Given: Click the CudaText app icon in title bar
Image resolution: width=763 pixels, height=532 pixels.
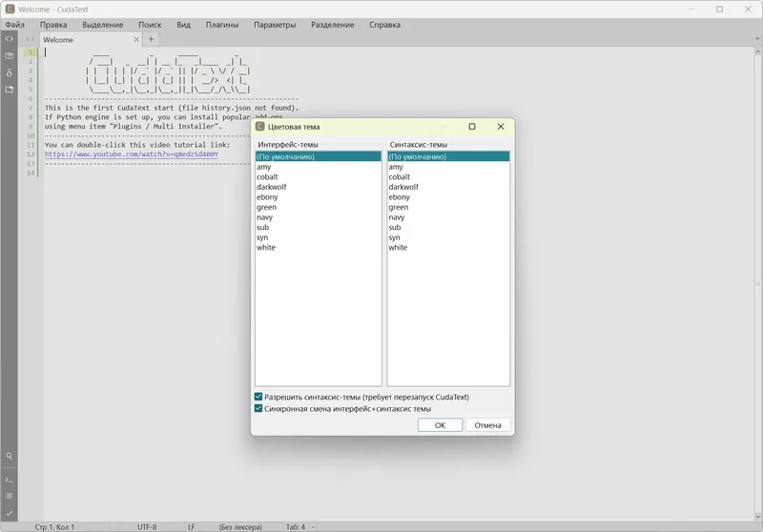Looking at the screenshot, I should click(10, 9).
